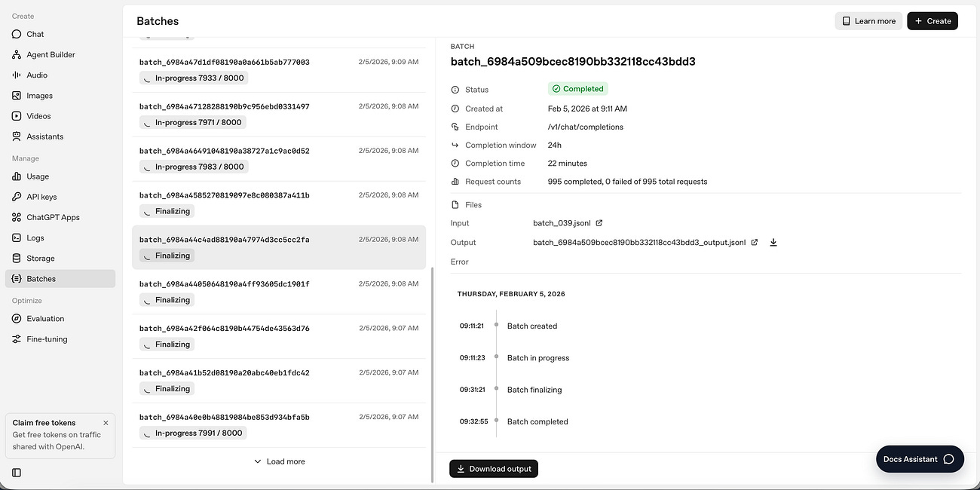Select batch_6984a41b52d08190a20abc40eb1fdc42 row

click(x=279, y=381)
